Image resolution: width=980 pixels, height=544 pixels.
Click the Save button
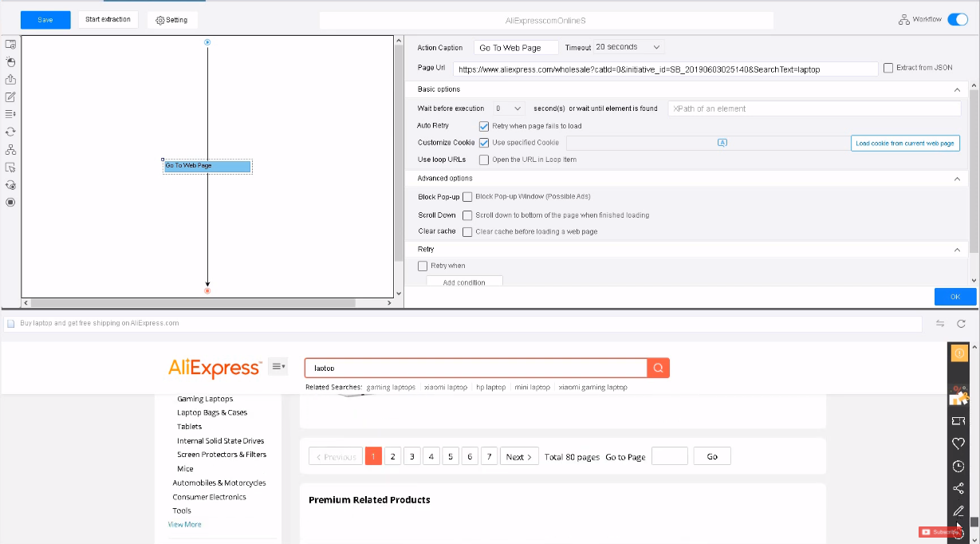[x=45, y=20]
